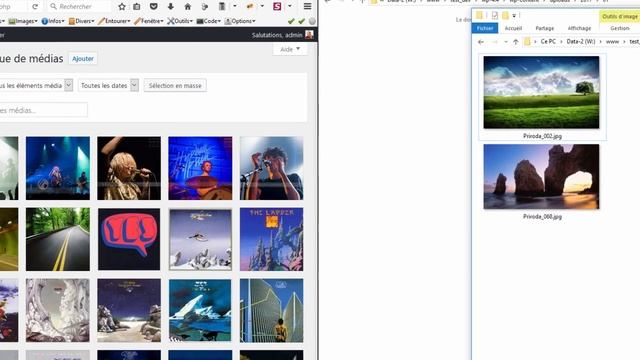Click the Ajouter button
Image resolution: width=640 pixels, height=360 pixels.
pos(83,59)
